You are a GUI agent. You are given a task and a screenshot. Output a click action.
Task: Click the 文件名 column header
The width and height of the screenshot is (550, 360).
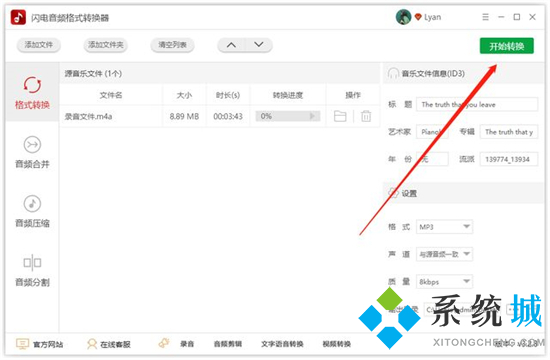coord(111,95)
